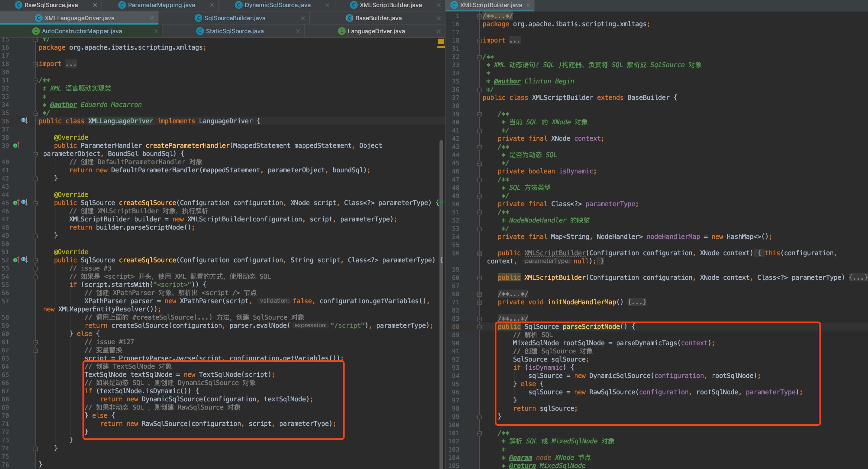Expand the folded initNodeHandlerMap method body
Screen dimensions: 868x469
pyautogui.click(x=479, y=303)
